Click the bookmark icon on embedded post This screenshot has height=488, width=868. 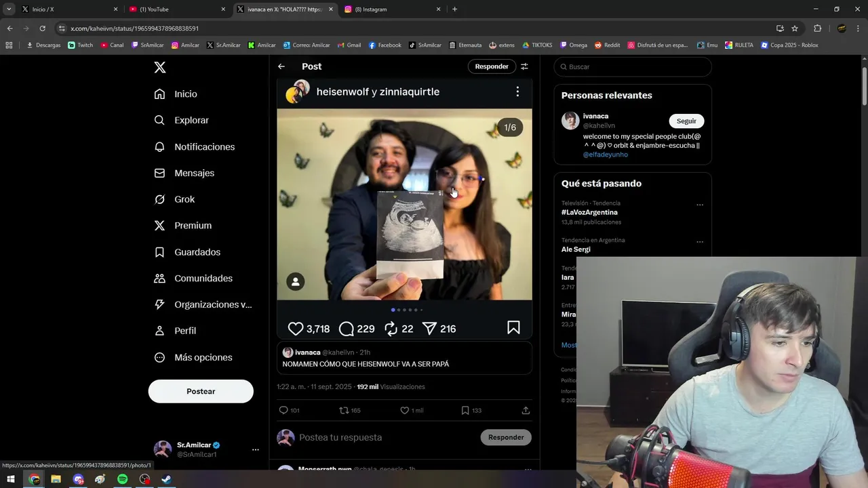coord(513,328)
